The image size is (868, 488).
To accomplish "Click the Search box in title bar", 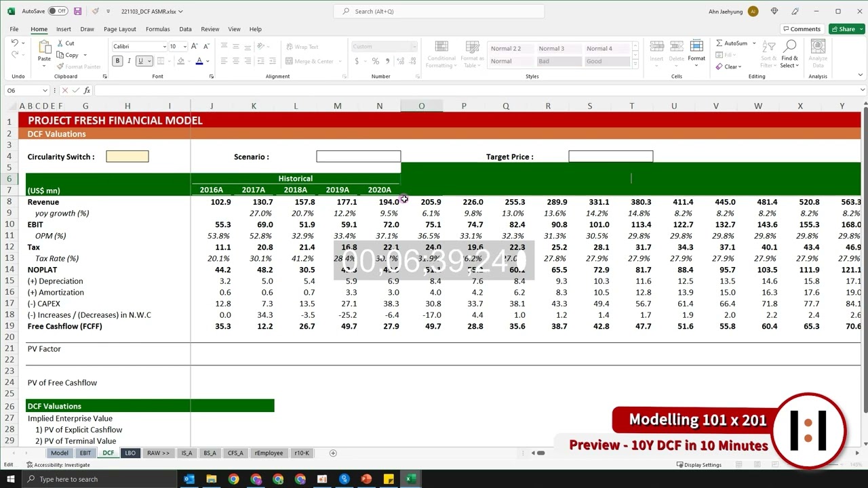I will [x=439, y=12].
